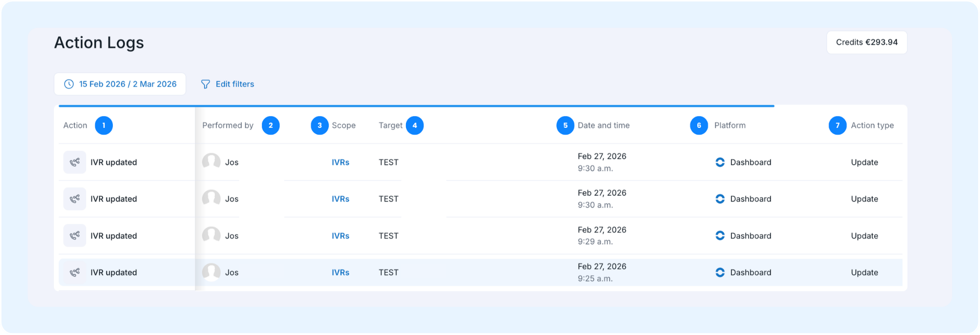Image resolution: width=980 pixels, height=335 pixels.
Task: Click the Dashboard platform icon in first row
Action: tap(720, 162)
